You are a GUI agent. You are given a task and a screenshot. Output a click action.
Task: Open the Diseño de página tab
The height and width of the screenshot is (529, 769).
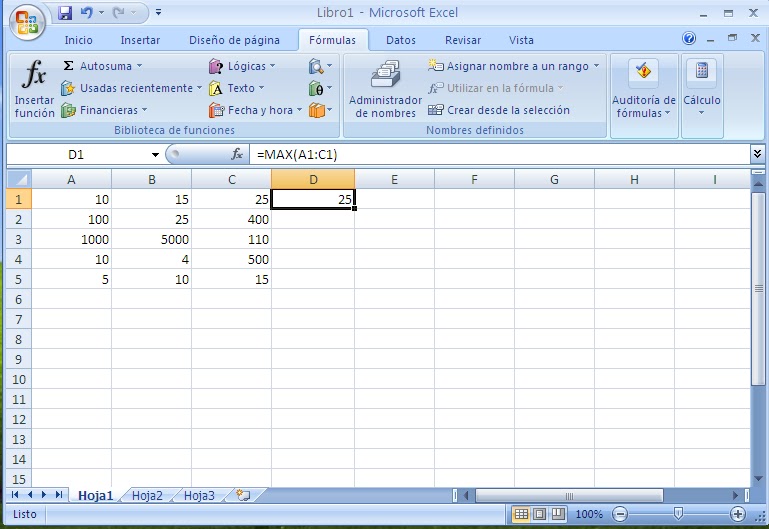pyautogui.click(x=234, y=40)
